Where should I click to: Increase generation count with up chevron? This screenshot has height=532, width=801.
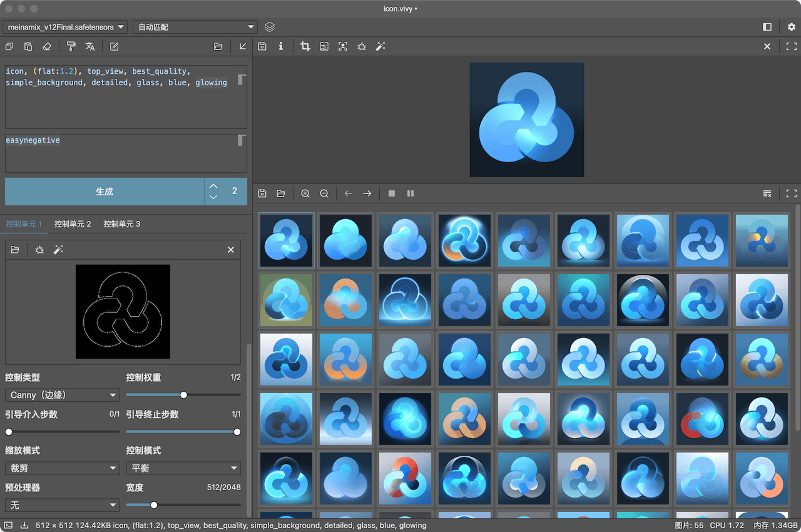pyautogui.click(x=213, y=186)
